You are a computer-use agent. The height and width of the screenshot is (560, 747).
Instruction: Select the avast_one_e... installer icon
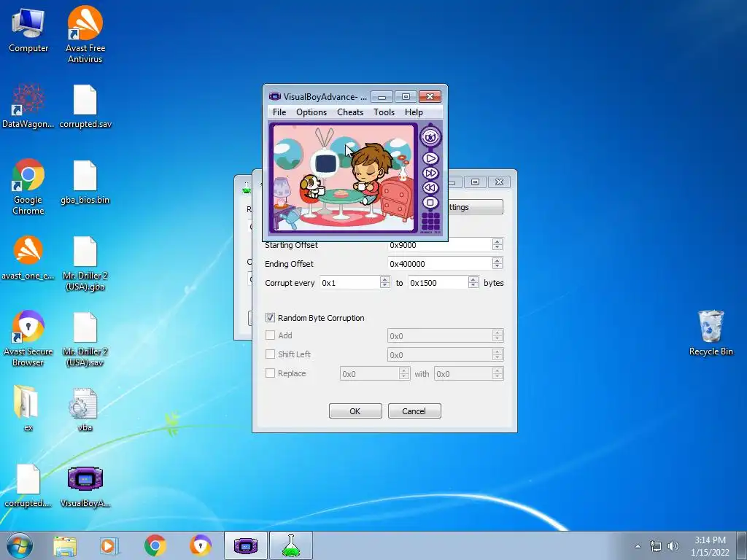[x=28, y=257]
